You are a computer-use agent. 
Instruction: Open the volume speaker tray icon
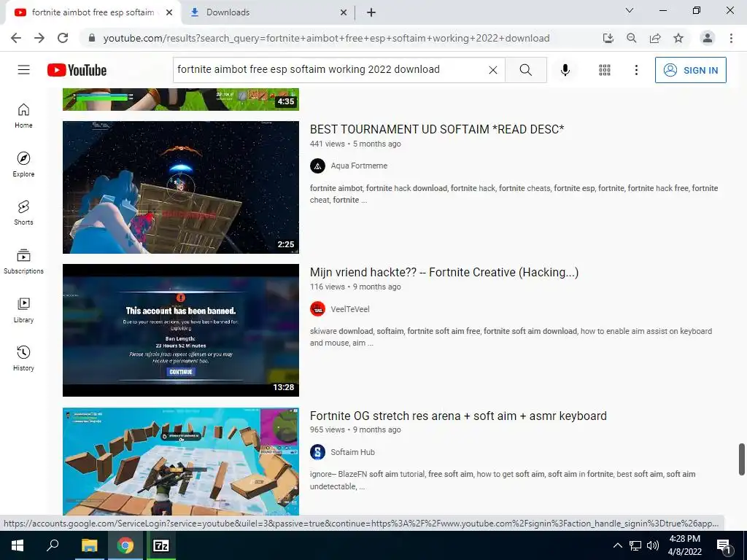(x=653, y=545)
